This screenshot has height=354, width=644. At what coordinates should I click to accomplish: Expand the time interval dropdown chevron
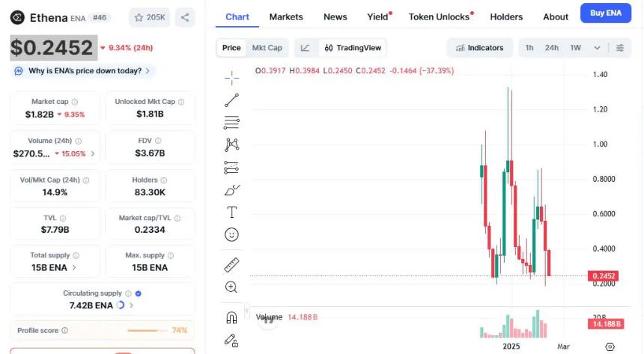(597, 48)
